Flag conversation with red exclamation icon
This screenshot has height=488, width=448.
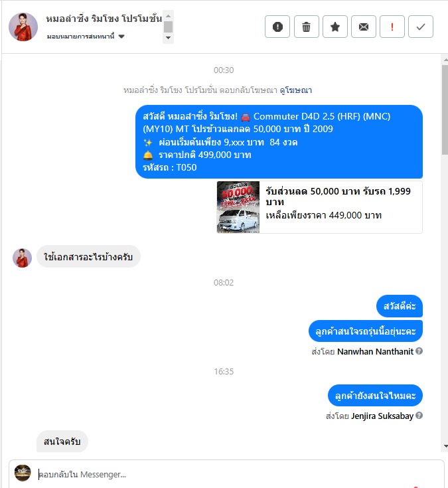[x=392, y=27]
